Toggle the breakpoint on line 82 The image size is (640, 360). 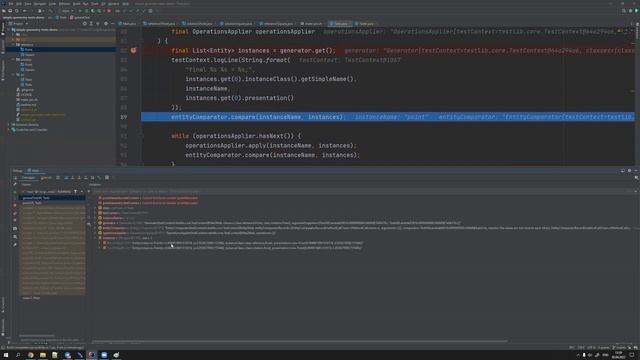(x=133, y=51)
